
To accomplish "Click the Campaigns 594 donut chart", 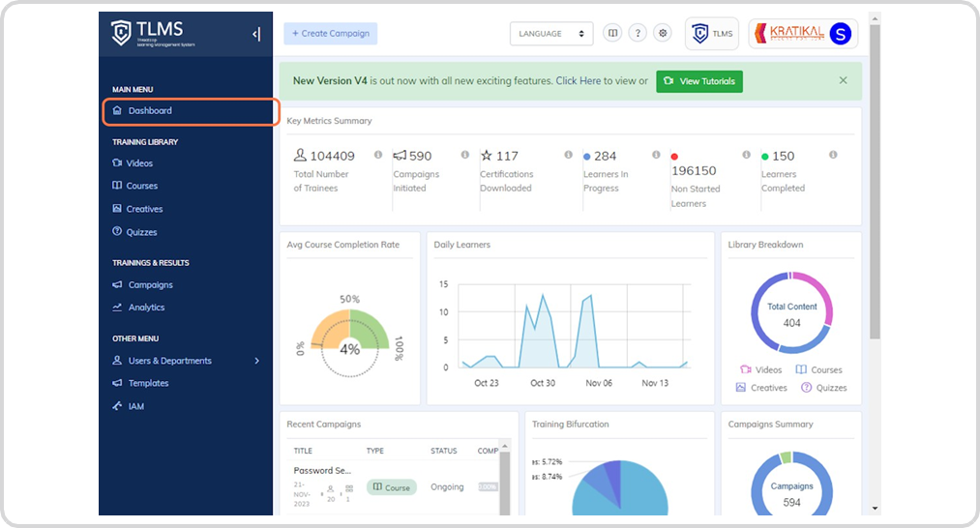I will [792, 484].
